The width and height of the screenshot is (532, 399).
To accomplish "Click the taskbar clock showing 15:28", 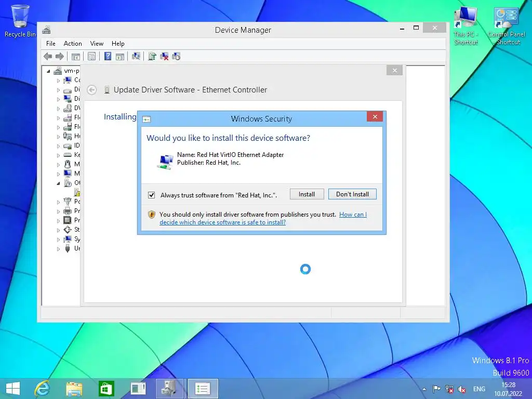I will coord(508,389).
